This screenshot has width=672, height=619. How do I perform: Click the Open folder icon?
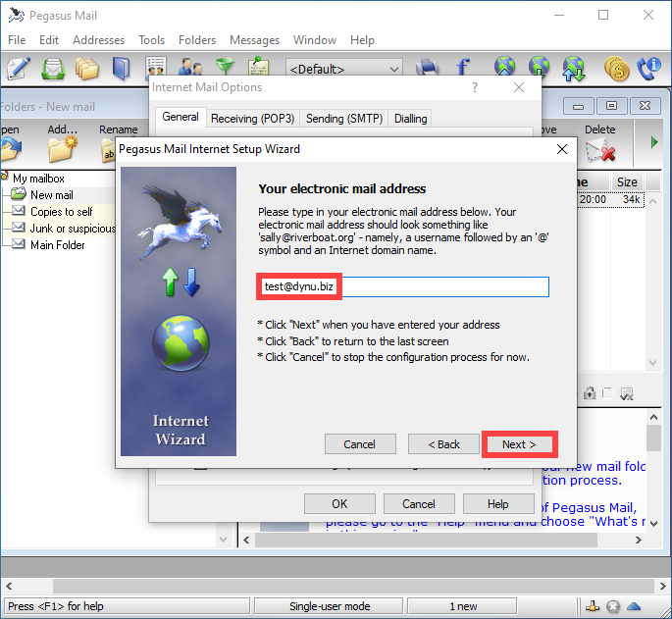point(10,149)
